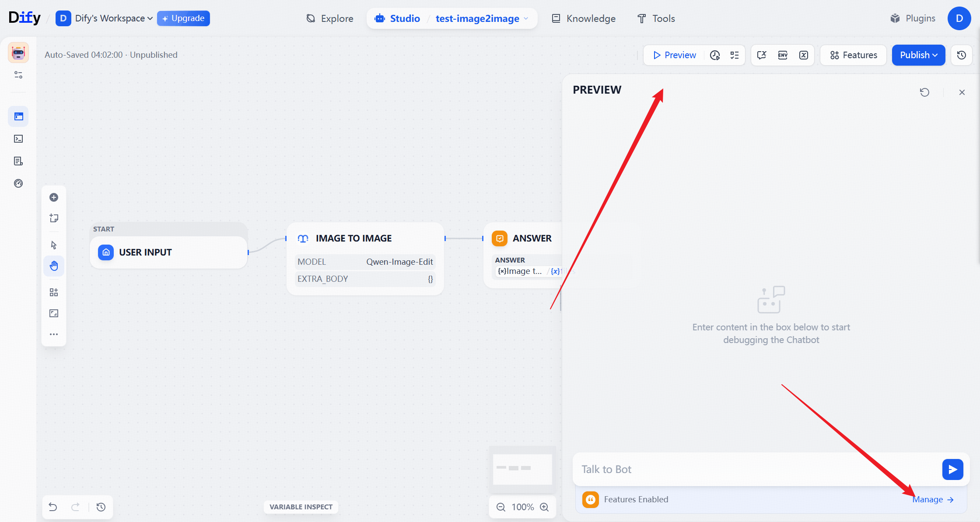980x522 pixels.
Task: Expand test-image2image app dropdown
Action: [526, 18]
